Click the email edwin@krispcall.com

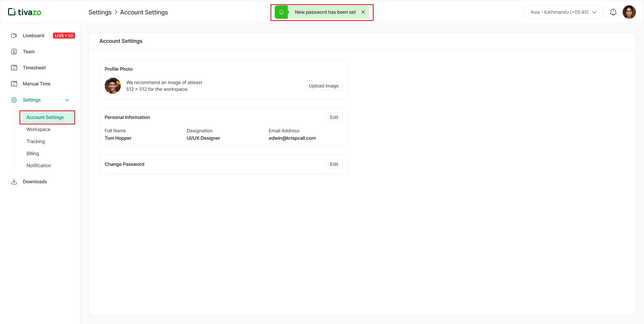click(292, 138)
